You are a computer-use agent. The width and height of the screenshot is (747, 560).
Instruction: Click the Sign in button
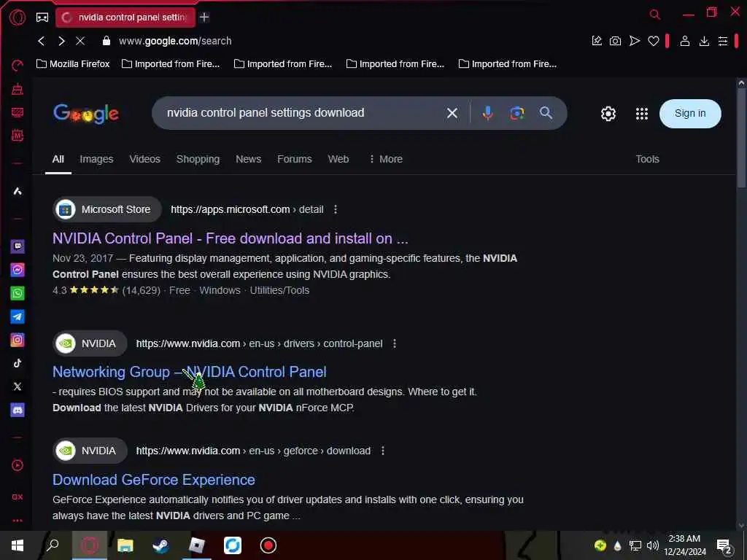[690, 113]
